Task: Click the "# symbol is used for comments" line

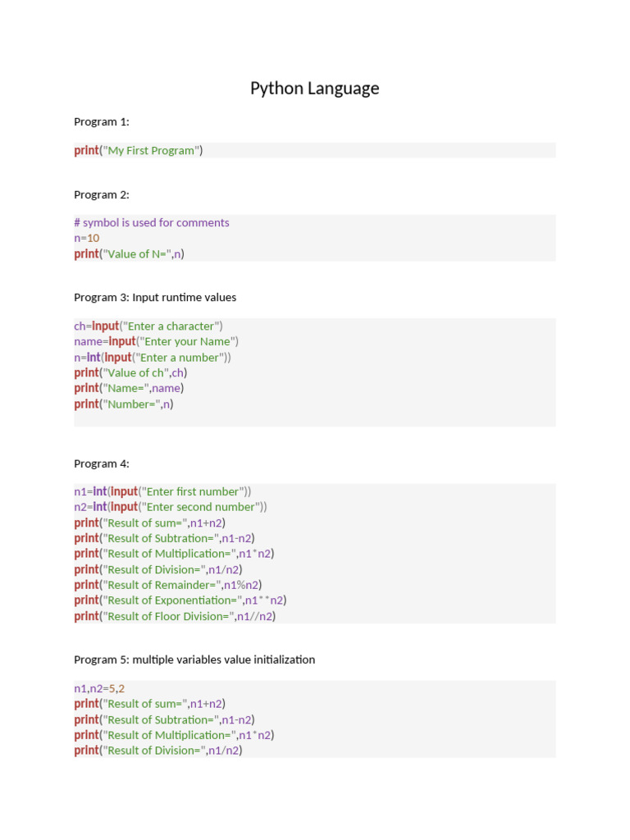Action: (152, 223)
